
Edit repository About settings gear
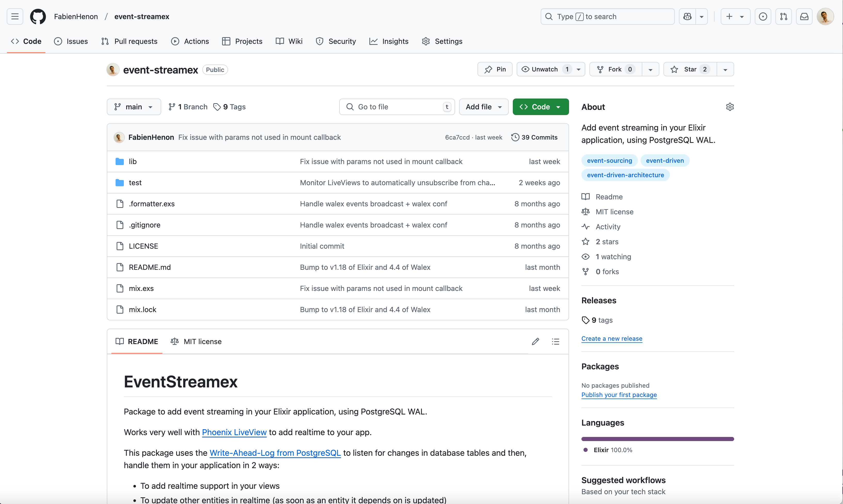729,107
